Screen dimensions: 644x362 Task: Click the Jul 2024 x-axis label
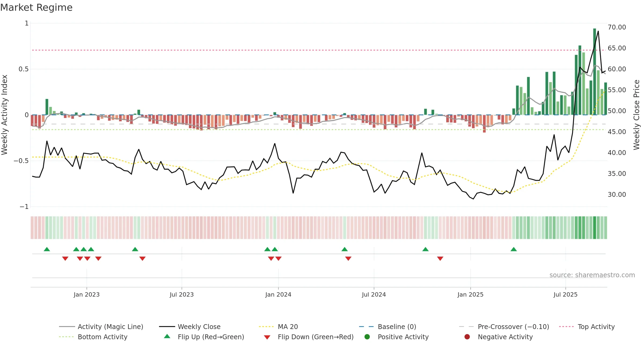(374, 294)
